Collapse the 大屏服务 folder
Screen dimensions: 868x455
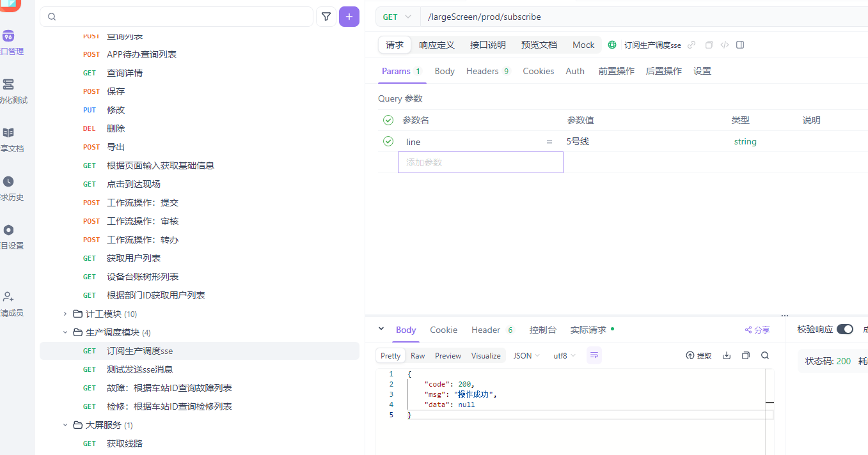(65, 425)
